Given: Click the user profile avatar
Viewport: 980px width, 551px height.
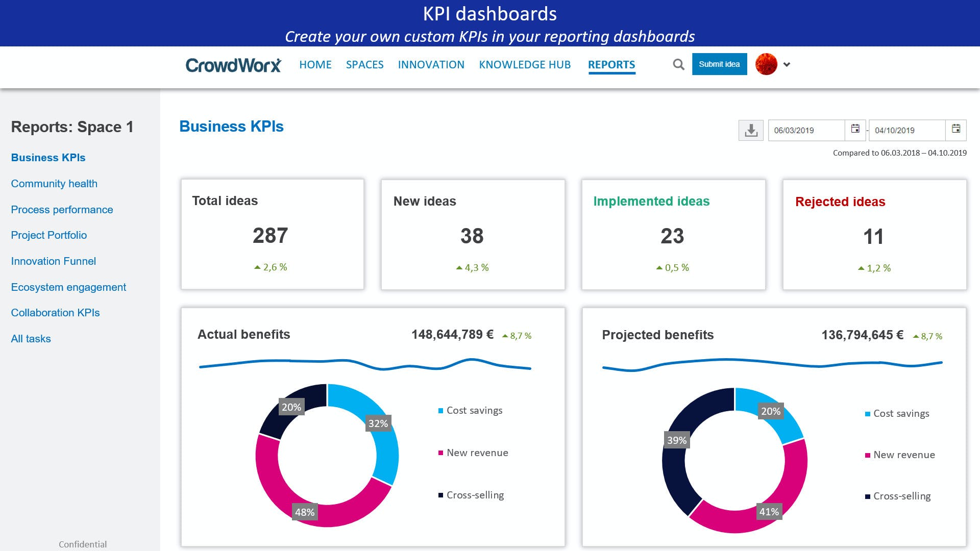Looking at the screenshot, I should coord(766,64).
